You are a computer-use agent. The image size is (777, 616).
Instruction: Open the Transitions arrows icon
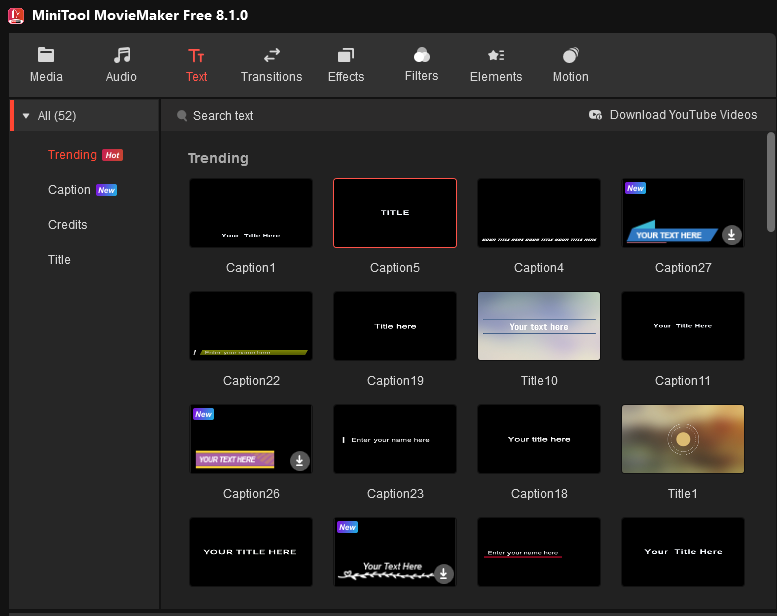(x=272, y=55)
